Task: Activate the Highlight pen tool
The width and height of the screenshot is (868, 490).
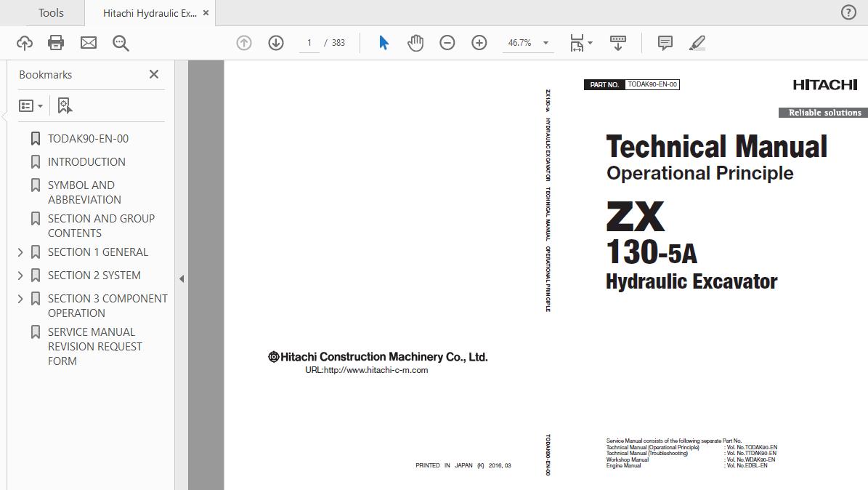Action: 697,42
